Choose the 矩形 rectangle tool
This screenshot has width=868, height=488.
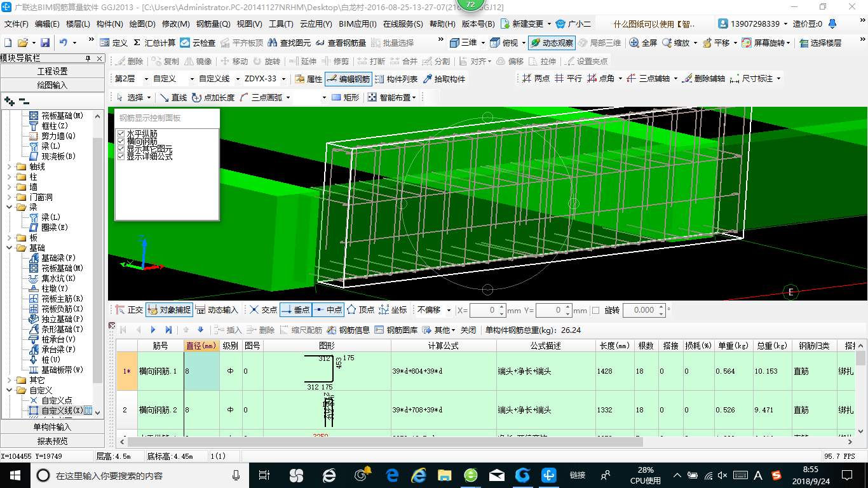point(345,97)
